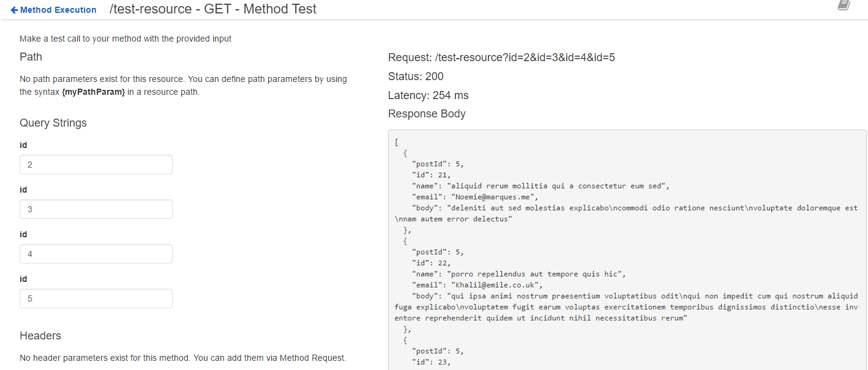Click the Latency: 254 ms line
Screen dimensions: 868x370
(428, 95)
